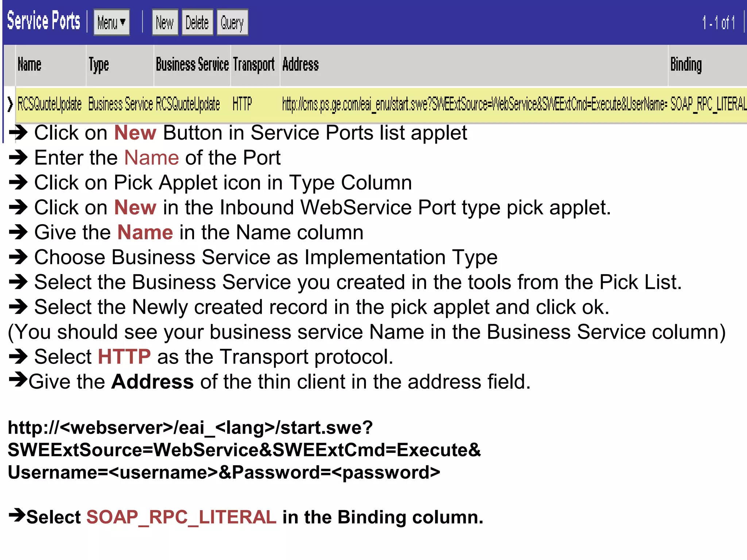Click the 1 - 1 of 1 record counter
Screen dimensions: 747x560
pos(719,23)
